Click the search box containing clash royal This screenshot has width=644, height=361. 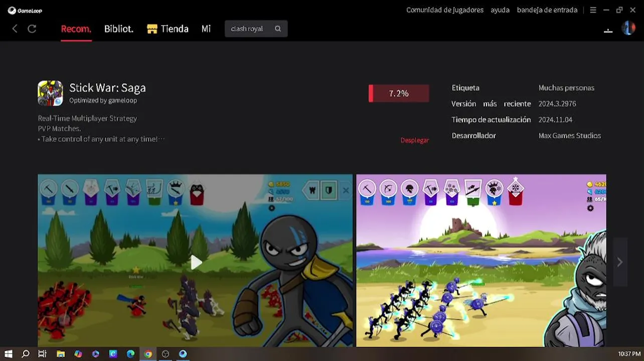point(256,29)
